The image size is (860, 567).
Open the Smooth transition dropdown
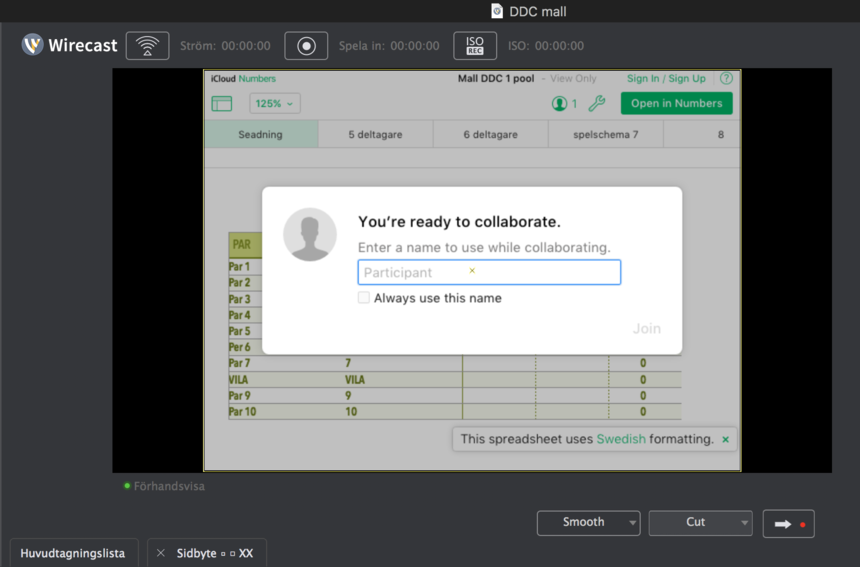click(x=589, y=523)
